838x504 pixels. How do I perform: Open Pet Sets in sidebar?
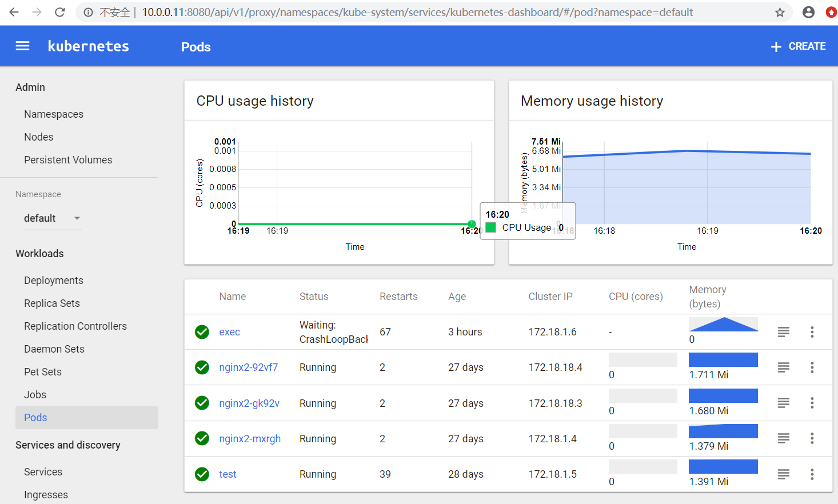43,372
